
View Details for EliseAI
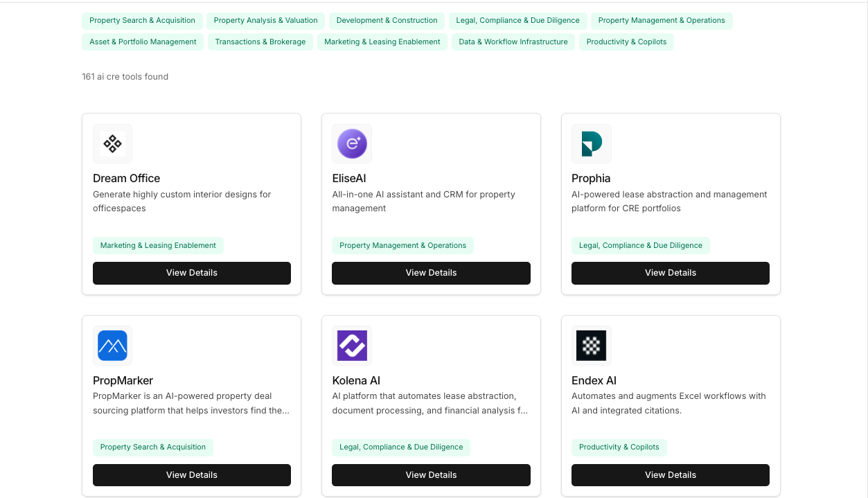[431, 273]
